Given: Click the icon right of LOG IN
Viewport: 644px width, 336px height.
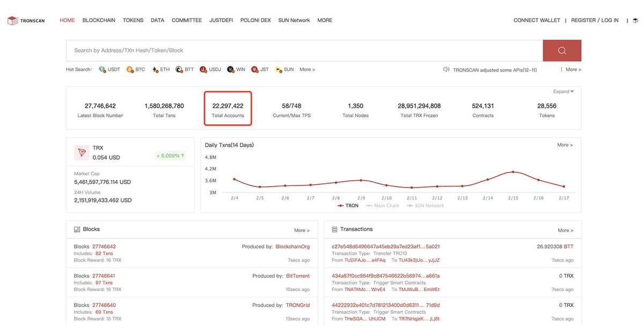Looking at the screenshot, I should (x=635, y=20).
